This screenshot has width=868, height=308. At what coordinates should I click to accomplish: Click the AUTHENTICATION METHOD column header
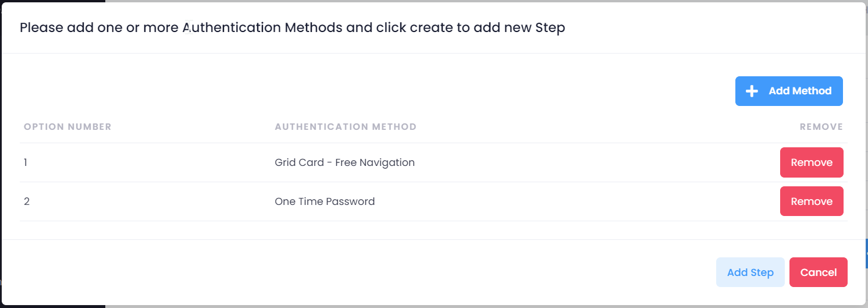(346, 127)
